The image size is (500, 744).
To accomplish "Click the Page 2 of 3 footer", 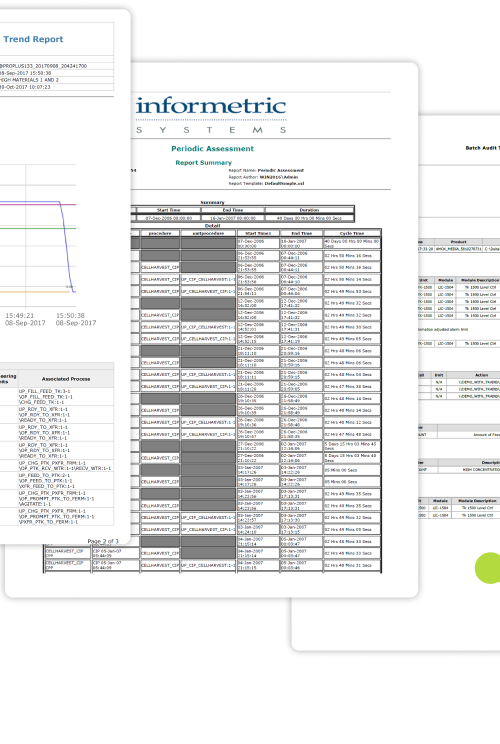I will (103, 541).
